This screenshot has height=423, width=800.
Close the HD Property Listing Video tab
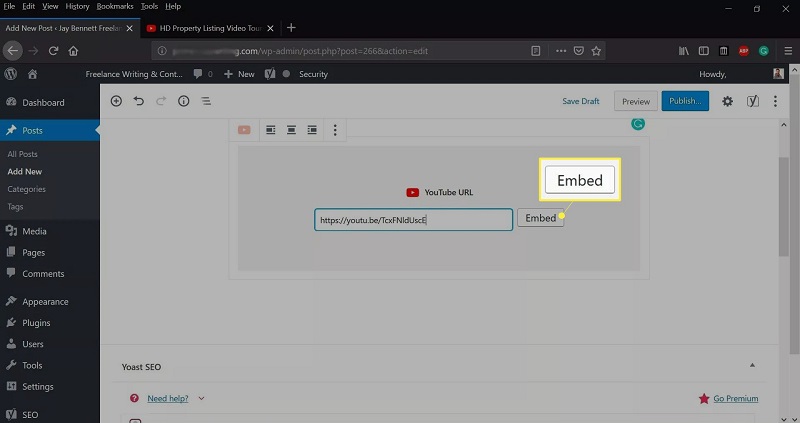(x=270, y=28)
